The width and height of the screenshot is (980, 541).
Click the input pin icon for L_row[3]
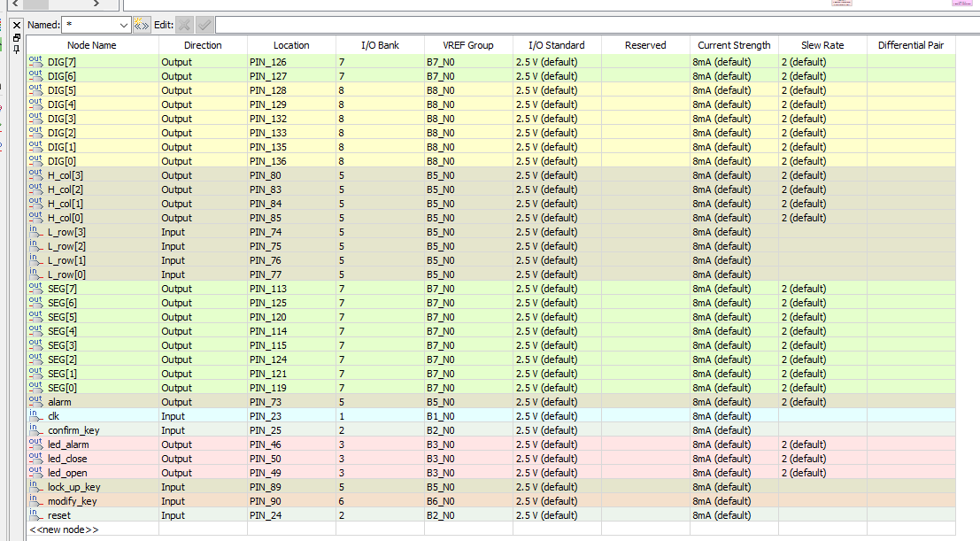[x=35, y=231]
